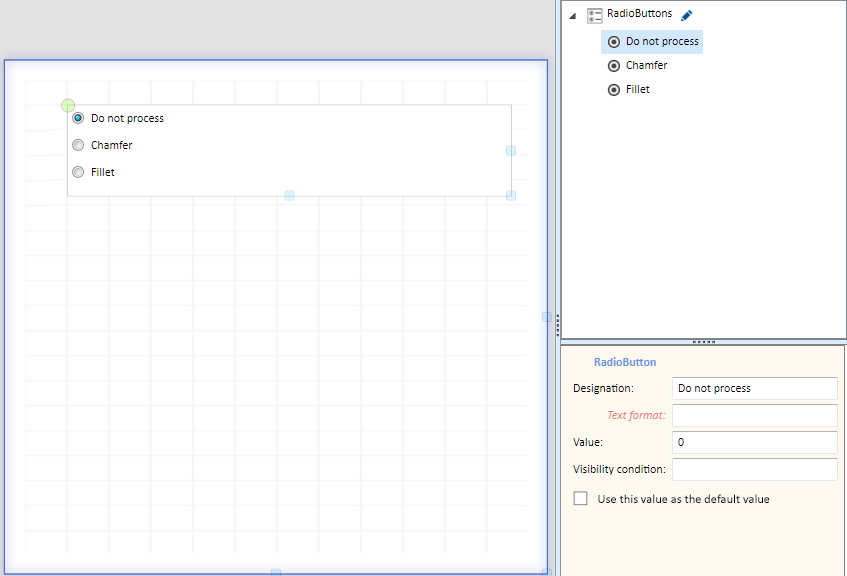Click the green anchor handle of radio group
The width and height of the screenshot is (847, 576).
click(x=68, y=105)
